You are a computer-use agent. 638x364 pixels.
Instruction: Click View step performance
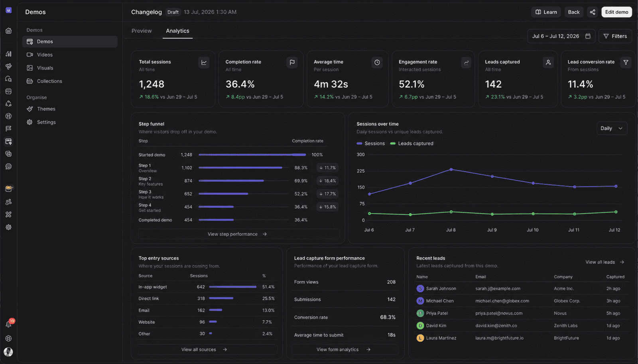pyautogui.click(x=239, y=234)
